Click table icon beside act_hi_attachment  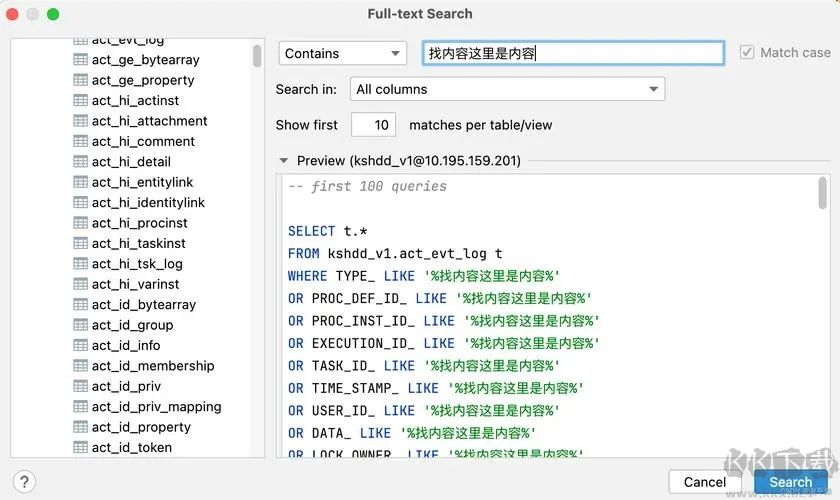point(80,121)
